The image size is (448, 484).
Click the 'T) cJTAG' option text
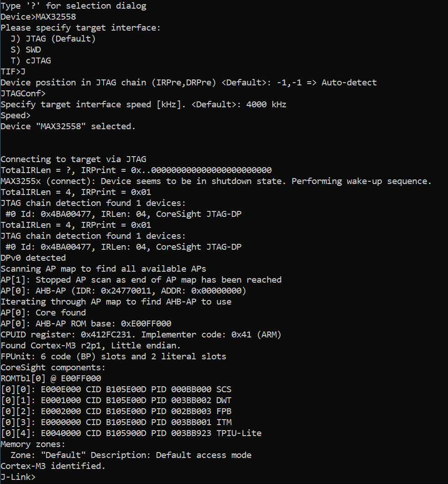pos(31,61)
